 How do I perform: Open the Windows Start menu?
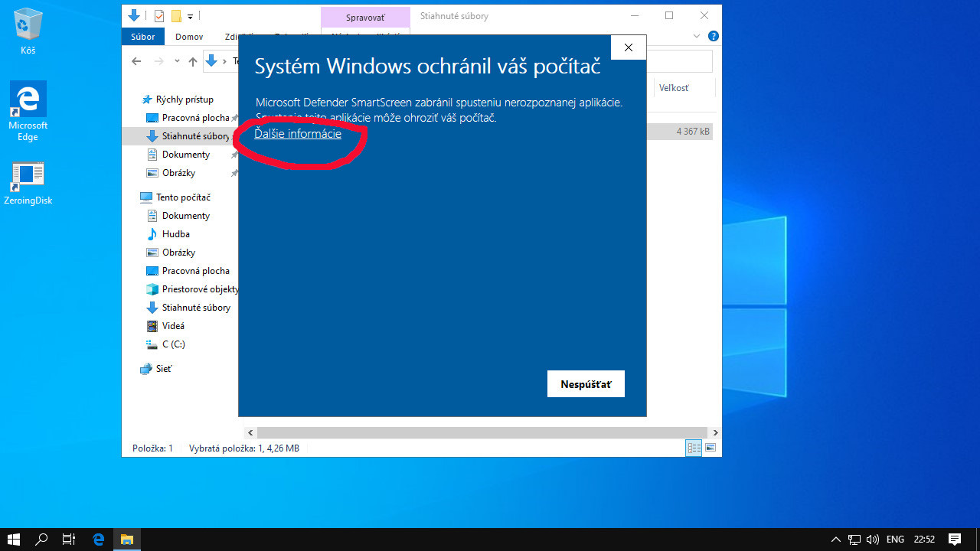click(14, 540)
